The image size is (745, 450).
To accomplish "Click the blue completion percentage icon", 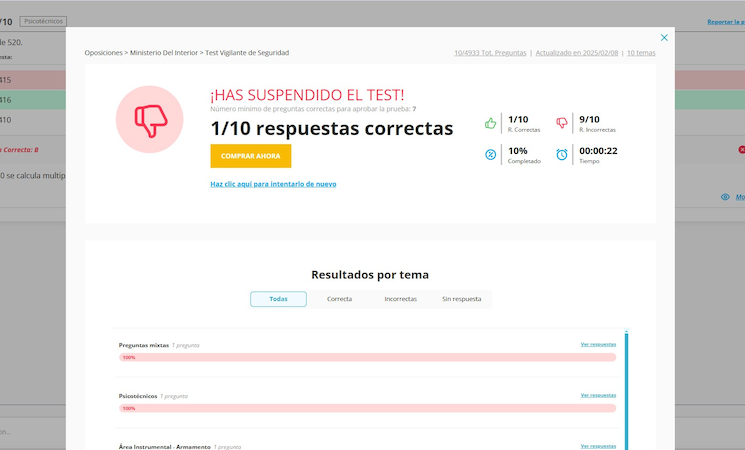I will pyautogui.click(x=490, y=154).
